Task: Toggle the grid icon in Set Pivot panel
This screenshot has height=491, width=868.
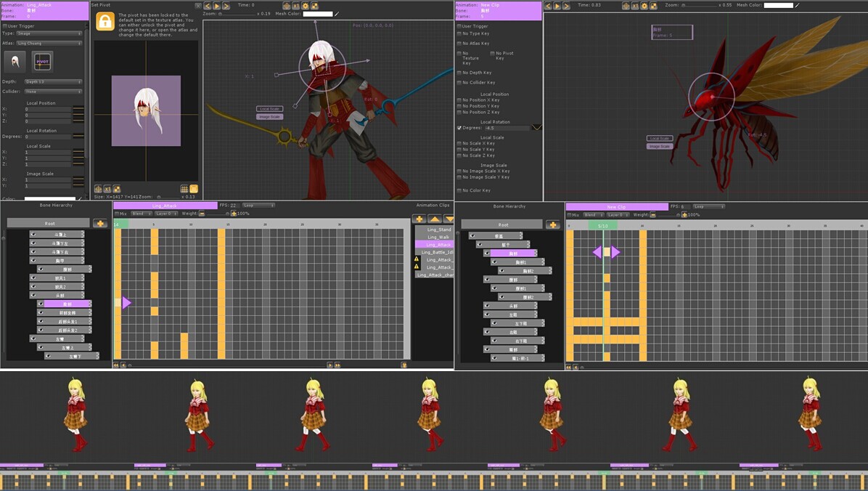Action: pyautogui.click(x=184, y=189)
